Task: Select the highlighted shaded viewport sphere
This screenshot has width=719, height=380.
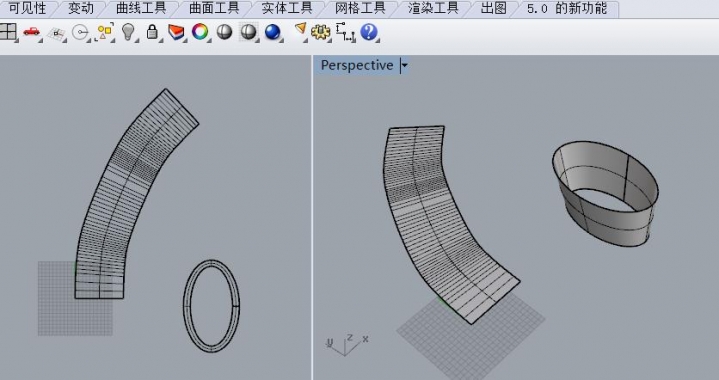Action: pos(248,32)
